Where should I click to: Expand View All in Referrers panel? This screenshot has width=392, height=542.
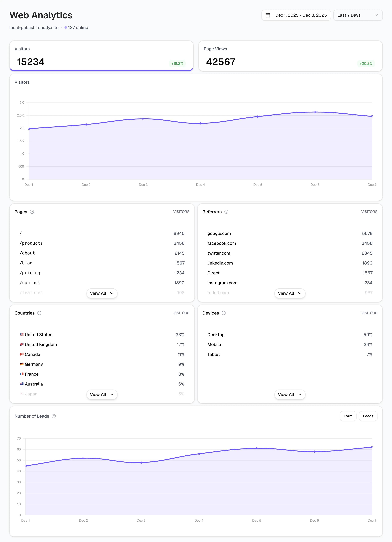tap(290, 293)
